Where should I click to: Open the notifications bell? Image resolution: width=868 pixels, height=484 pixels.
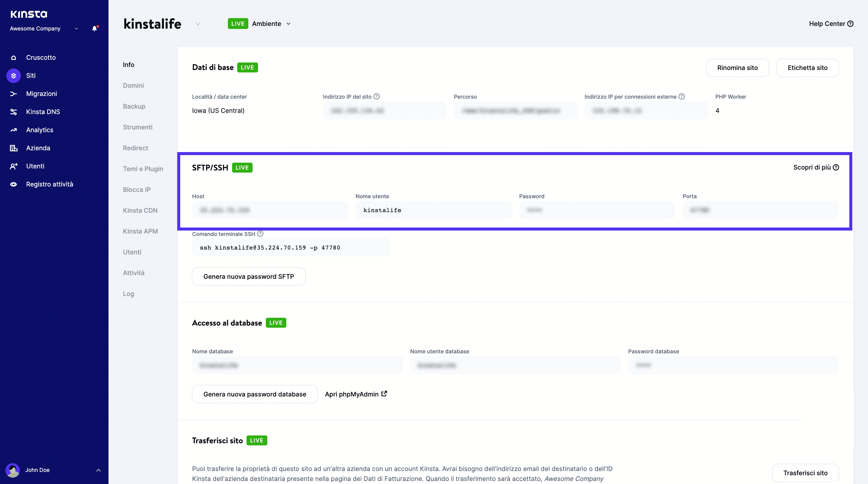94,28
